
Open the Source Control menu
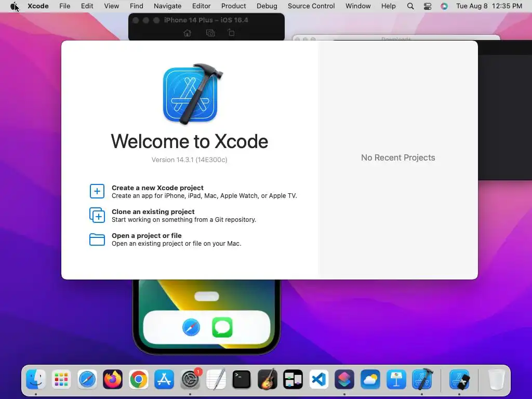311,6
